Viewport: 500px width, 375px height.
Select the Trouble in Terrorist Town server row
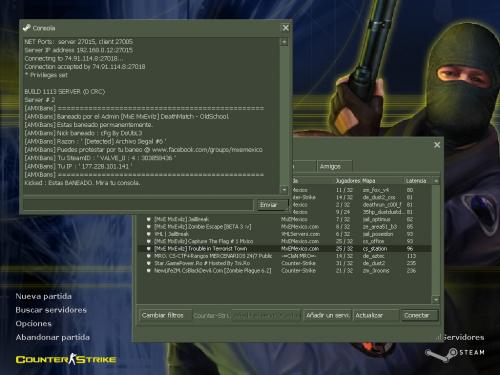point(285,249)
